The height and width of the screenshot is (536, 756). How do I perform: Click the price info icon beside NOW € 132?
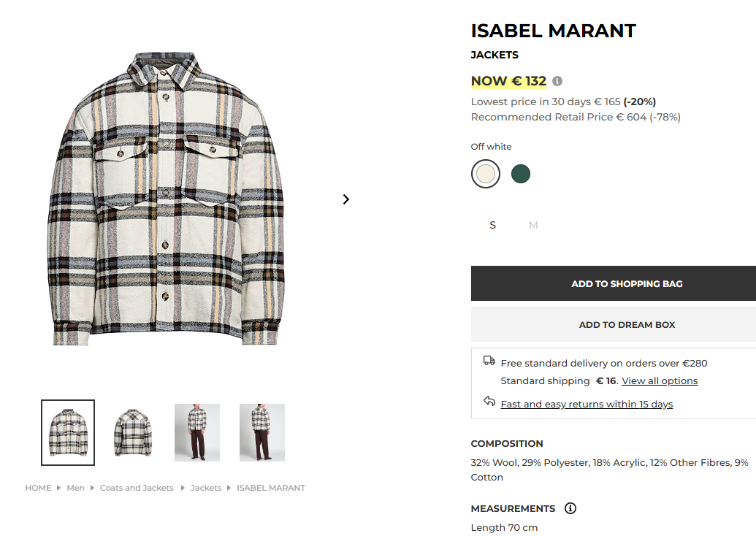pyautogui.click(x=557, y=81)
